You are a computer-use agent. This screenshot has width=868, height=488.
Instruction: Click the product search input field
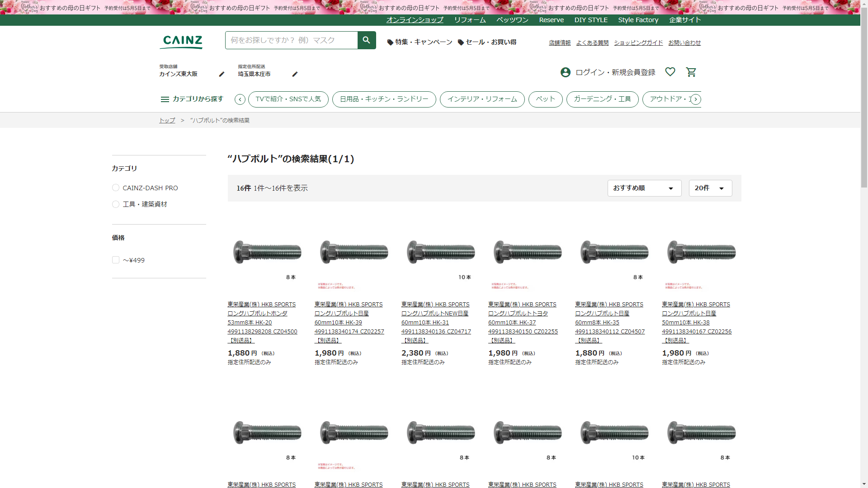click(x=291, y=40)
